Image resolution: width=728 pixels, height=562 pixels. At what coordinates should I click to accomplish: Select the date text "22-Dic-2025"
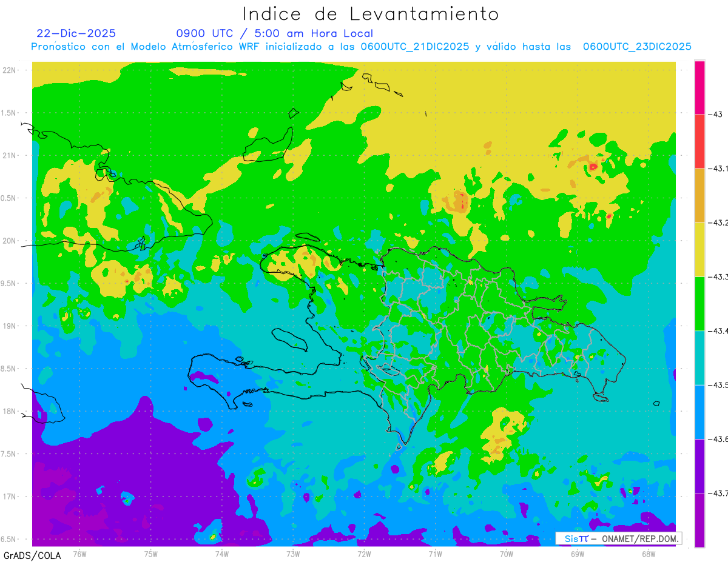(76, 33)
